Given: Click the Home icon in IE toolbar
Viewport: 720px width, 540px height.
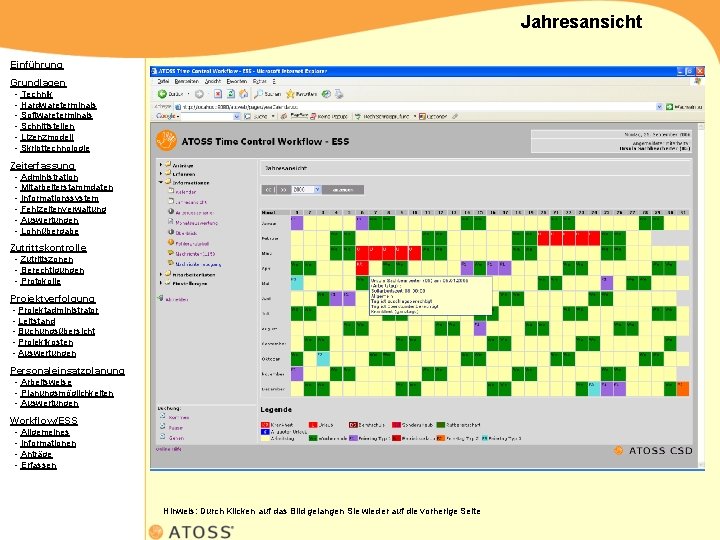Looking at the screenshot, I should [243, 94].
